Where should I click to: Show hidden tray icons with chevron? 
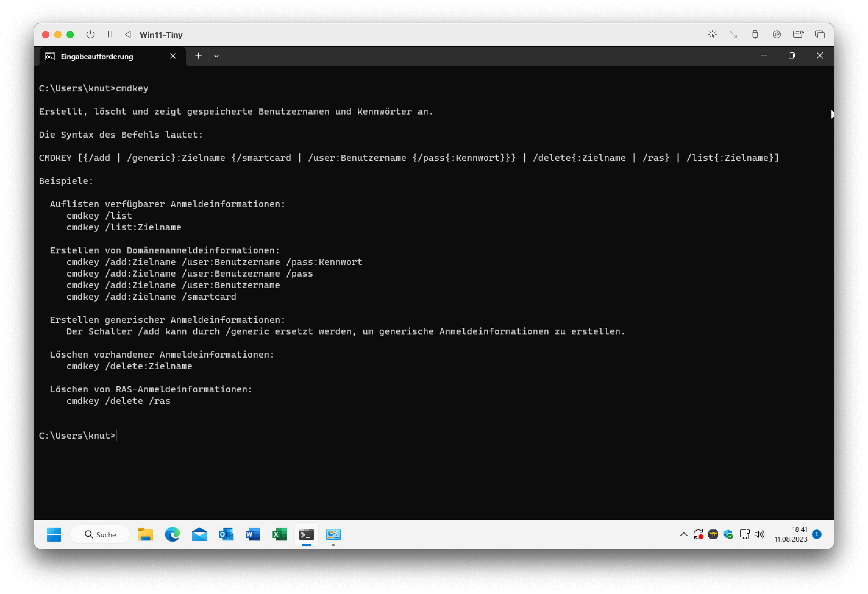tap(684, 534)
